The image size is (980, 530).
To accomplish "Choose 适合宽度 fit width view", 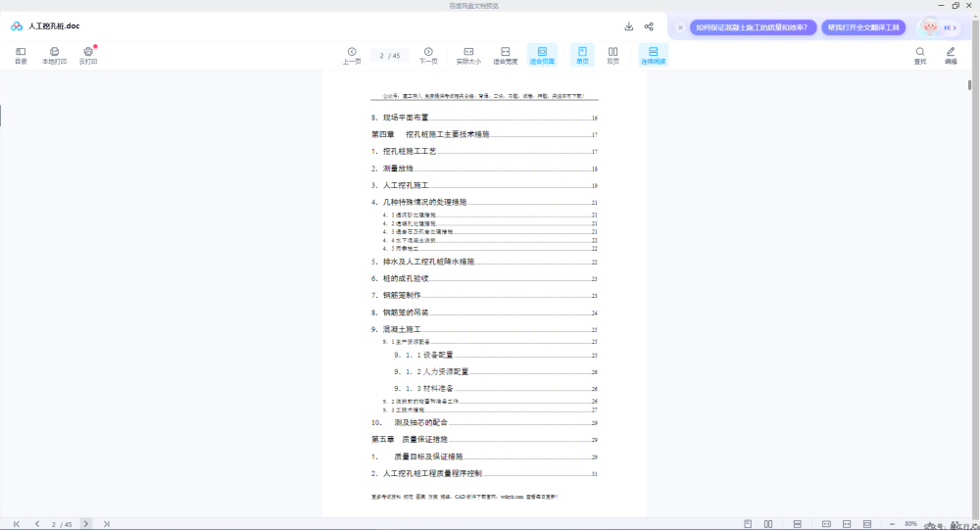I will (x=505, y=55).
